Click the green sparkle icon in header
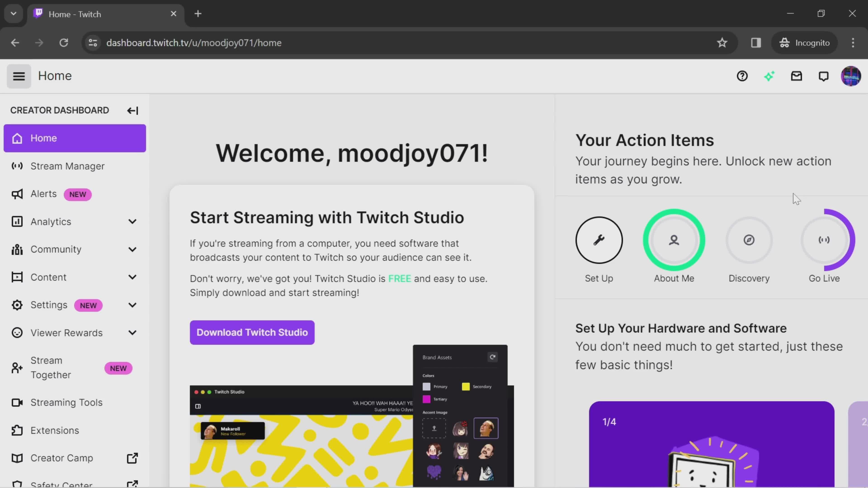The image size is (868, 488). (769, 76)
